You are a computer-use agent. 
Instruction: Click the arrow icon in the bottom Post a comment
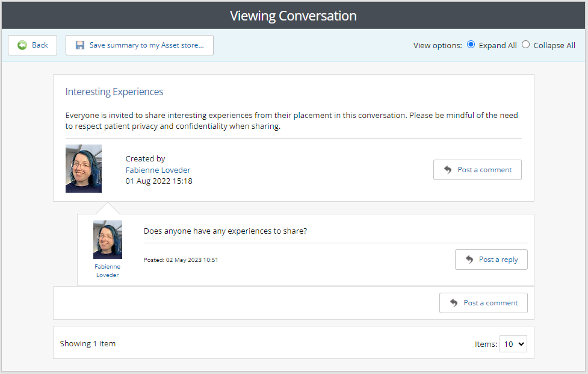coord(454,303)
